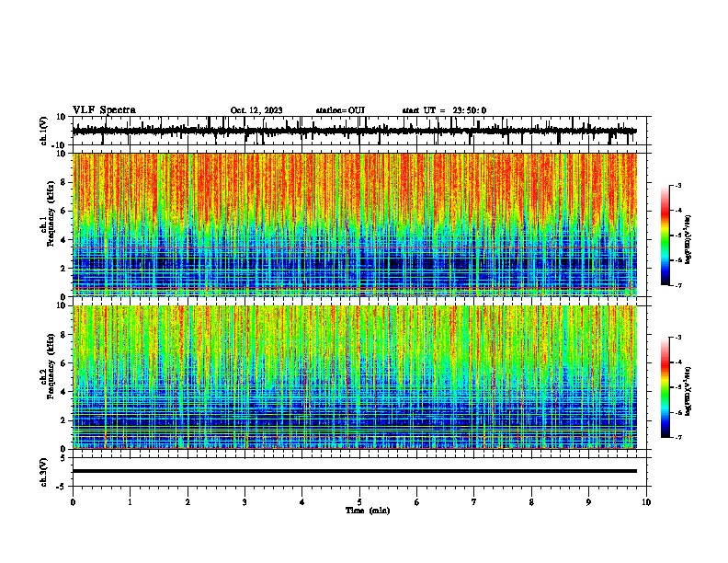The height and width of the screenshot is (563, 728).
Task: Click the ch.2 colorbar "-7" tick label
Action: (x=678, y=438)
